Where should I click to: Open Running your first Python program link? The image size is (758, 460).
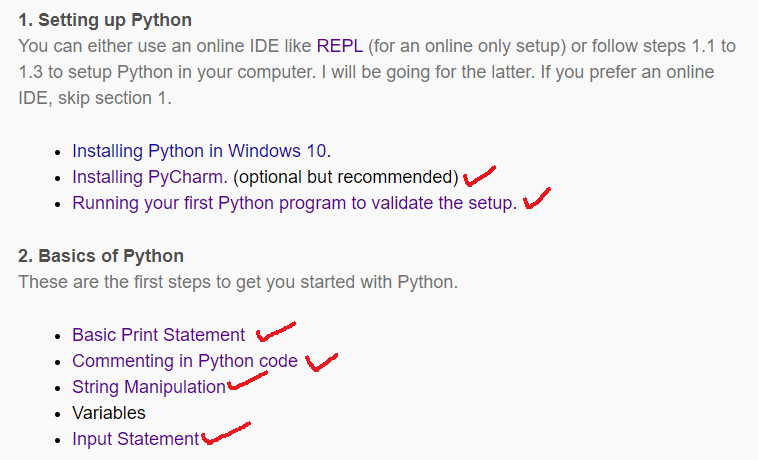click(x=294, y=203)
